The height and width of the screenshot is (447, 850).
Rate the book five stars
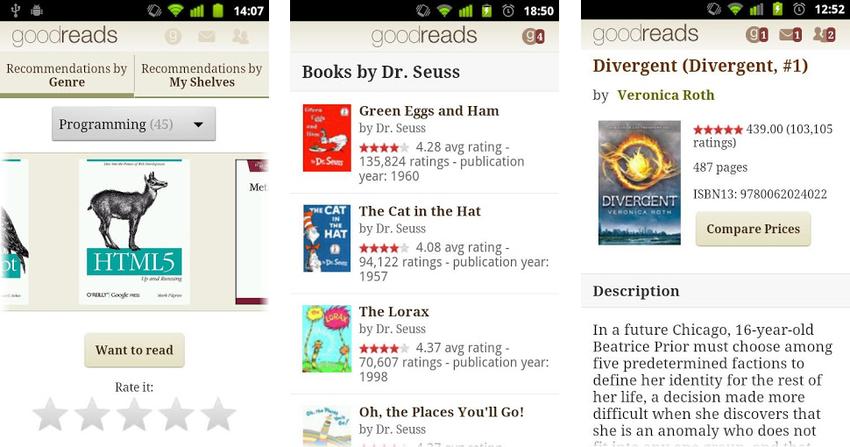point(218,414)
